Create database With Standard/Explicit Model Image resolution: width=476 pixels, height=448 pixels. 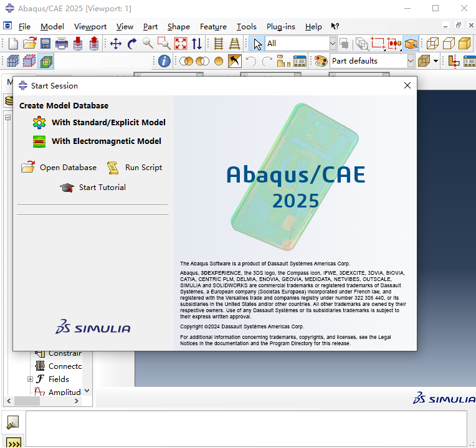coord(99,123)
